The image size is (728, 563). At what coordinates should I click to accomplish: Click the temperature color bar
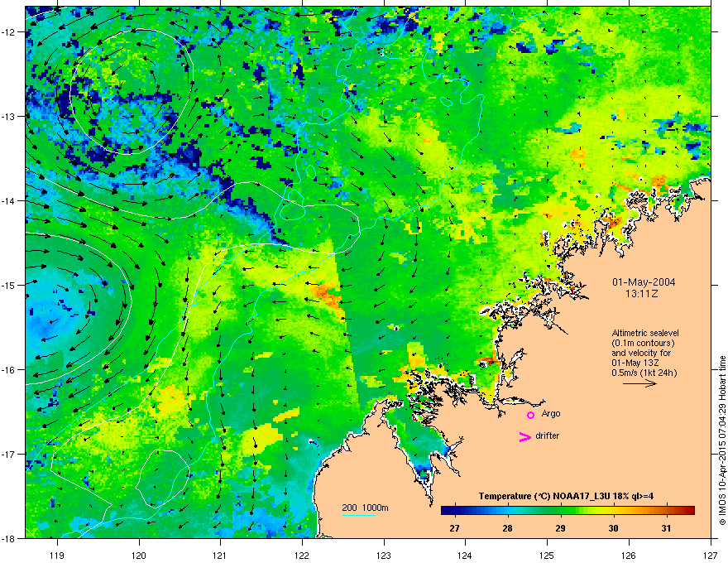(x=568, y=510)
